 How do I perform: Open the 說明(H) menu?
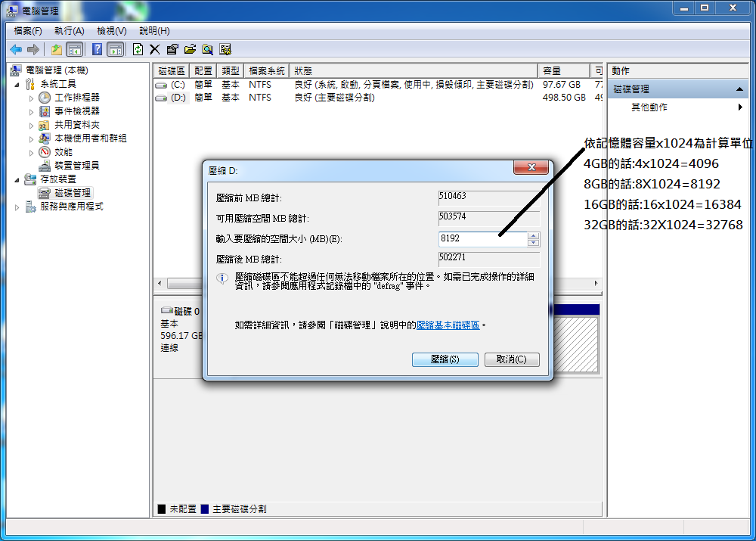pyautogui.click(x=154, y=31)
